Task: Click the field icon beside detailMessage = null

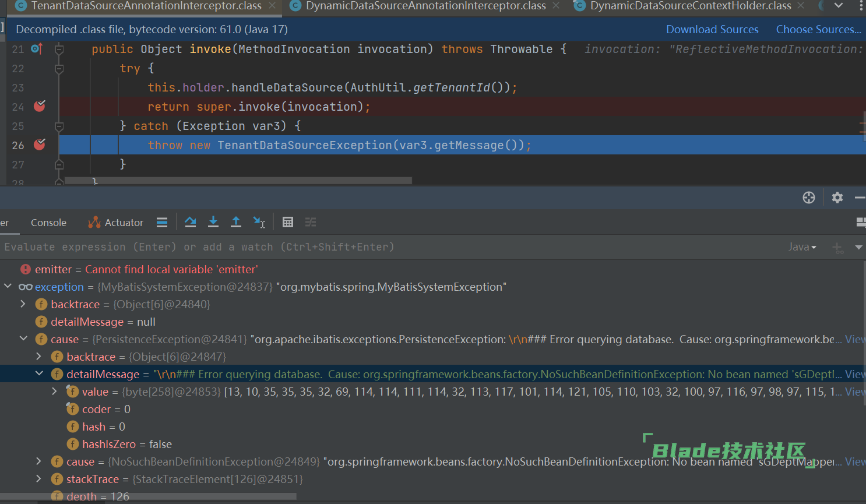Action: coord(41,322)
